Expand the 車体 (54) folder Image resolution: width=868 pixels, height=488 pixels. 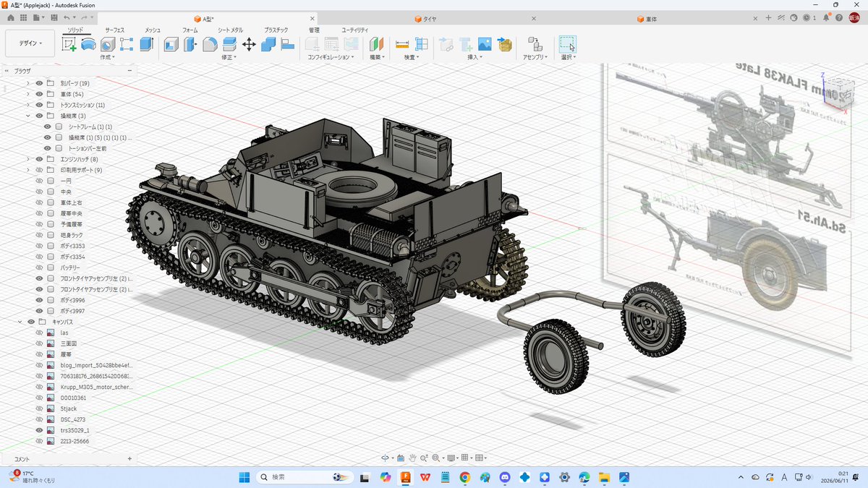point(28,94)
